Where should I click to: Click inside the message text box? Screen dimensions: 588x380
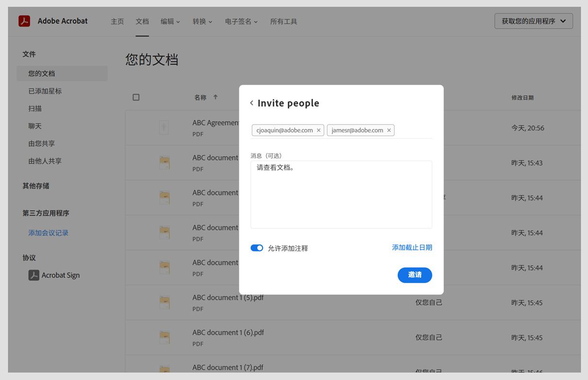coord(341,194)
